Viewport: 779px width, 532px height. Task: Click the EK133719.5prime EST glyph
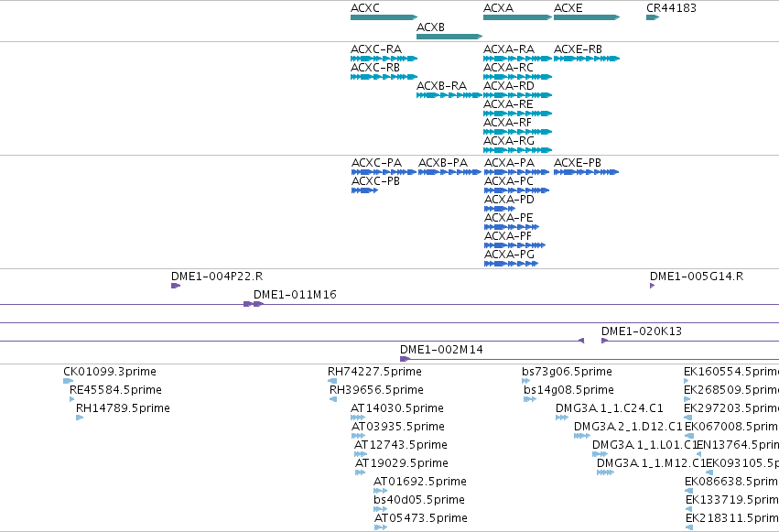pyautogui.click(x=689, y=510)
